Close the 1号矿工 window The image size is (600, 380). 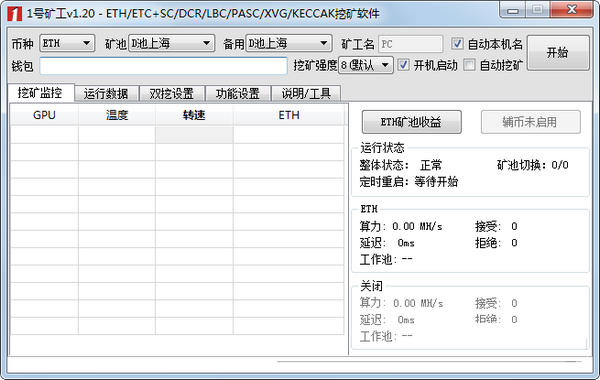(572, 10)
